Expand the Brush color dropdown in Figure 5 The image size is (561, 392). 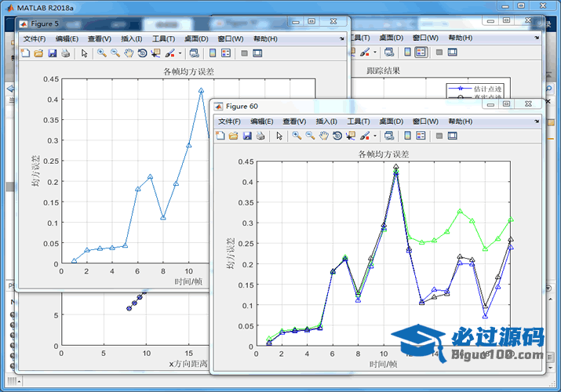click(x=180, y=53)
